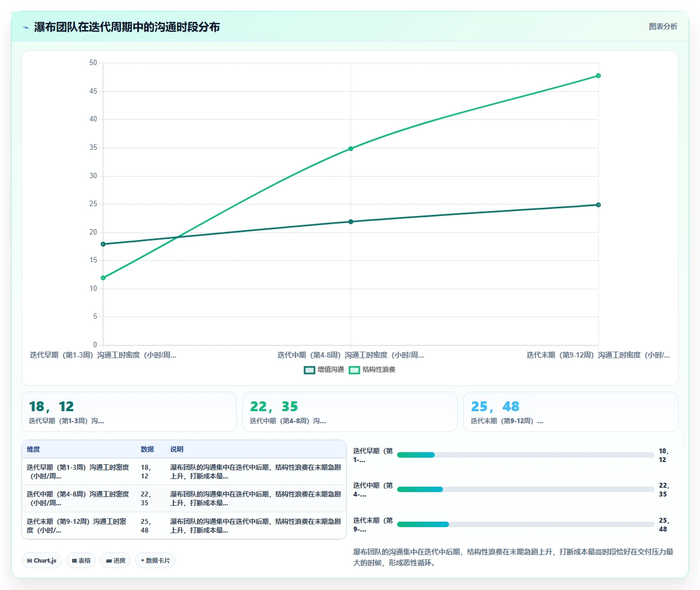Screen dimensions: 700x590
Task: Click the 结构性浪费 midpoint at value 35
Action: 351,149
